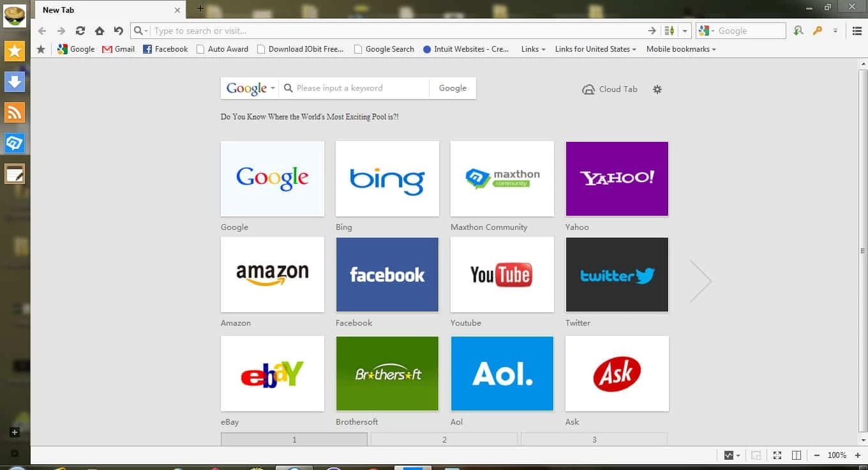Open the RSS feed reader icon
This screenshot has height=470, width=868.
14,112
